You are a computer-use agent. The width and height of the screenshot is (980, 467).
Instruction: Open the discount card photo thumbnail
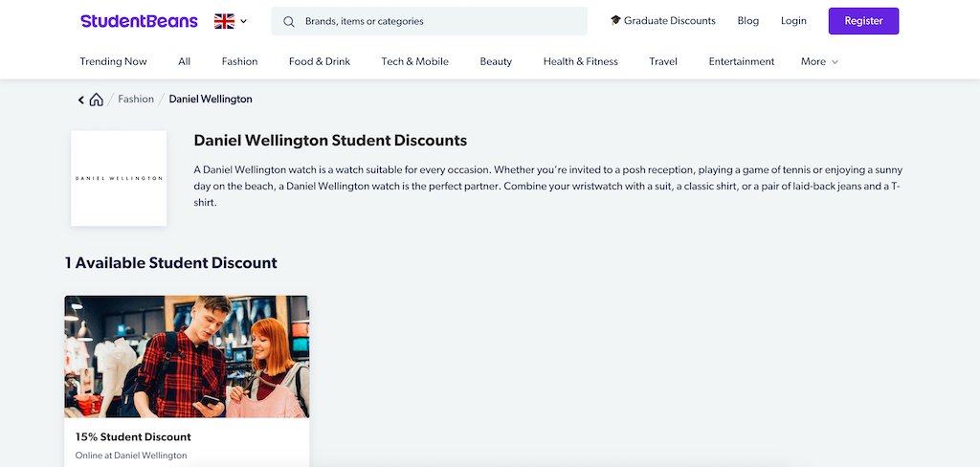tap(187, 356)
